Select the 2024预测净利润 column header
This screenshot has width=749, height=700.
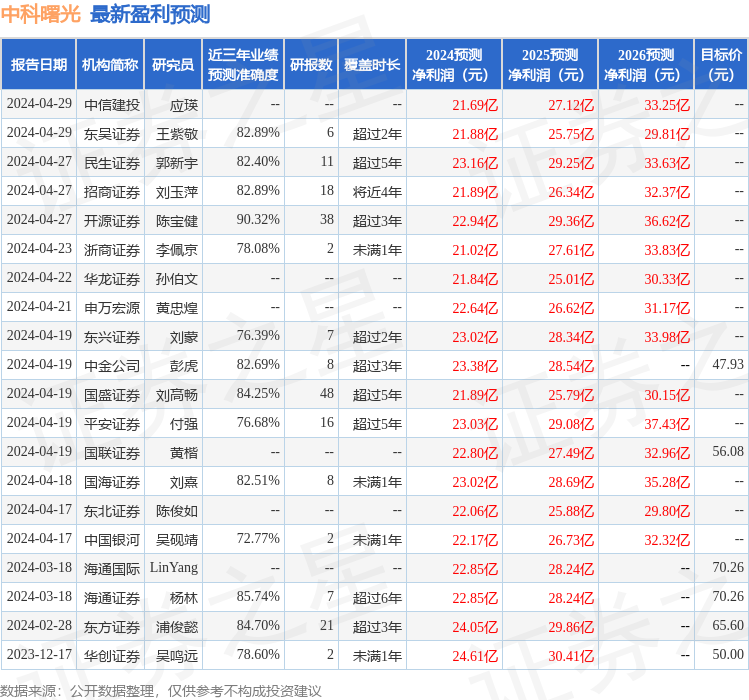point(454,65)
